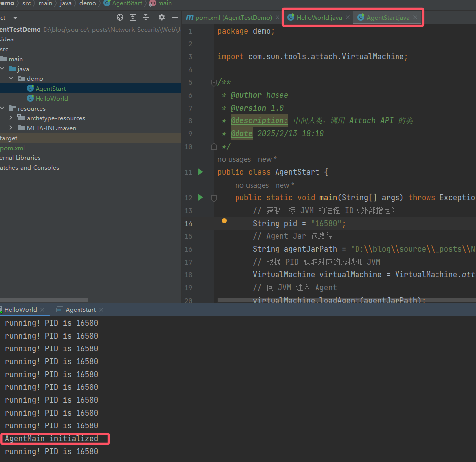Click the @author Javadoc tag
This screenshot has height=462, width=476.
[x=246, y=95]
